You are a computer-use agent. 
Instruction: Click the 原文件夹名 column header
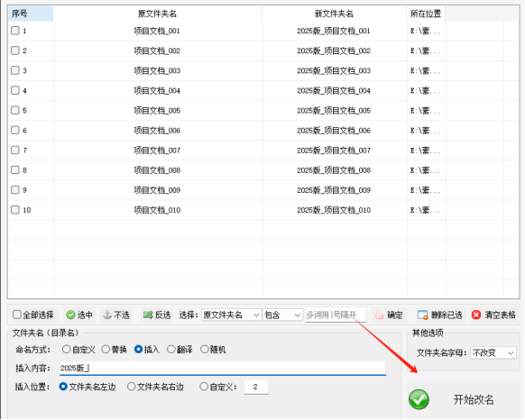point(157,14)
